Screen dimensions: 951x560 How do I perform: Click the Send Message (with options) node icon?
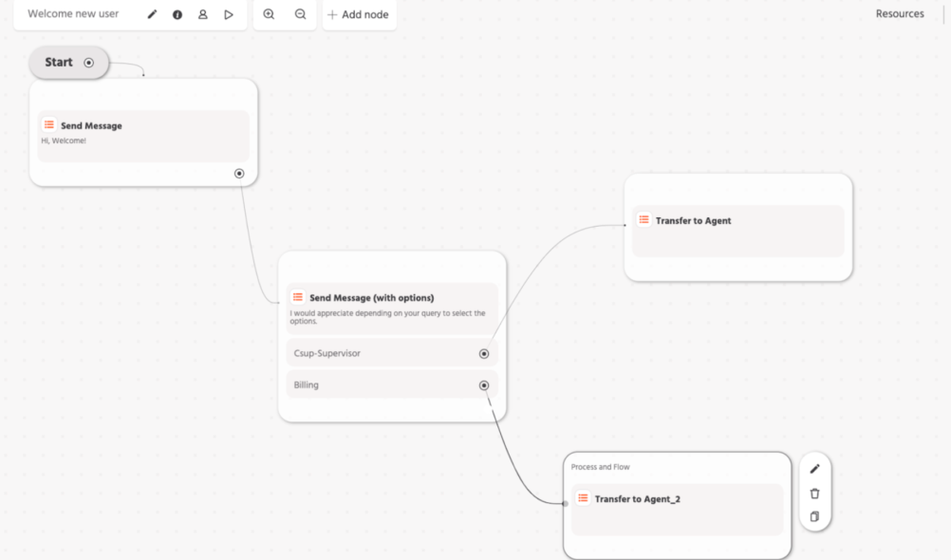[x=298, y=297]
